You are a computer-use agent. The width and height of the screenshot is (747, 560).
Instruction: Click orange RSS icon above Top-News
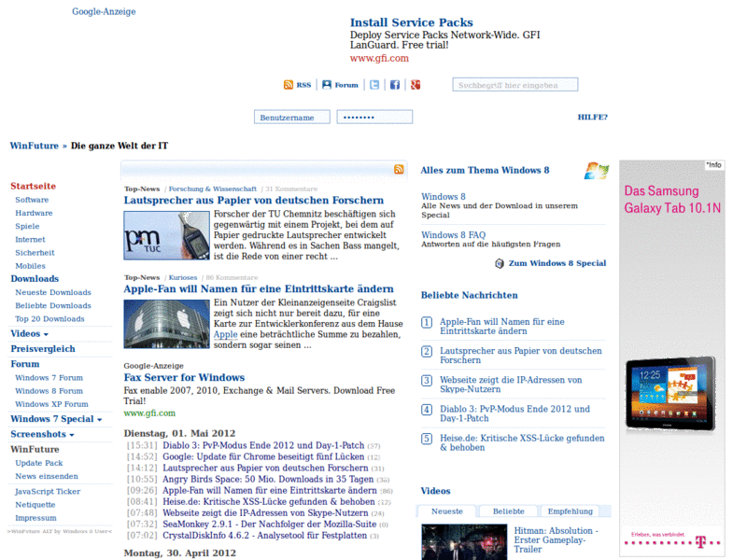tap(399, 169)
